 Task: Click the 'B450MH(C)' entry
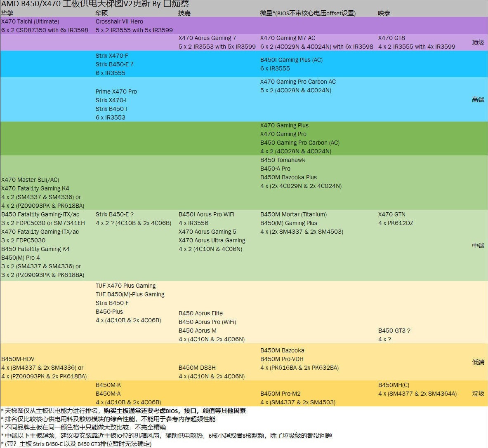394,385
